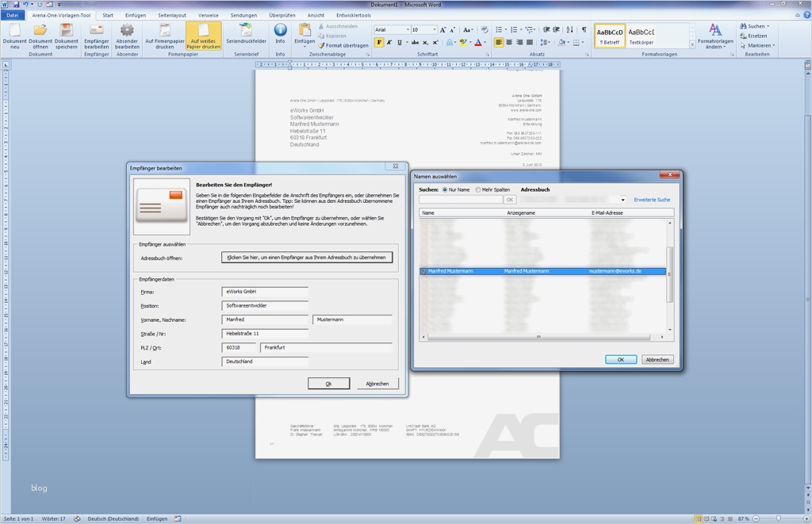
Task: Click Abbrechen in Namen auswählen dialog
Action: [657, 359]
